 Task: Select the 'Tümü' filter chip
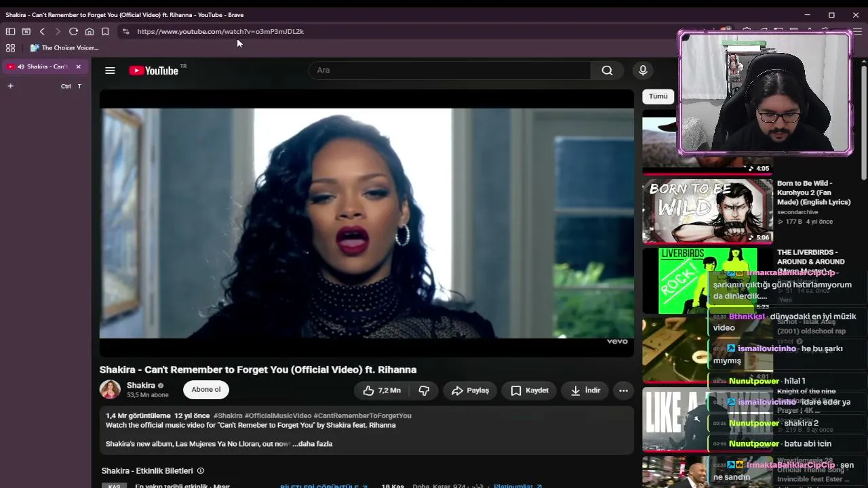point(658,96)
